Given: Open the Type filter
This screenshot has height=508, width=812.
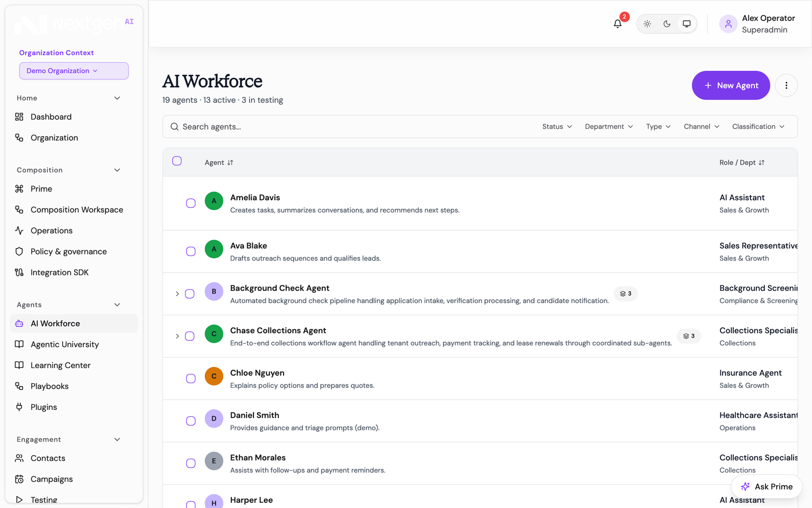Looking at the screenshot, I should (x=658, y=127).
